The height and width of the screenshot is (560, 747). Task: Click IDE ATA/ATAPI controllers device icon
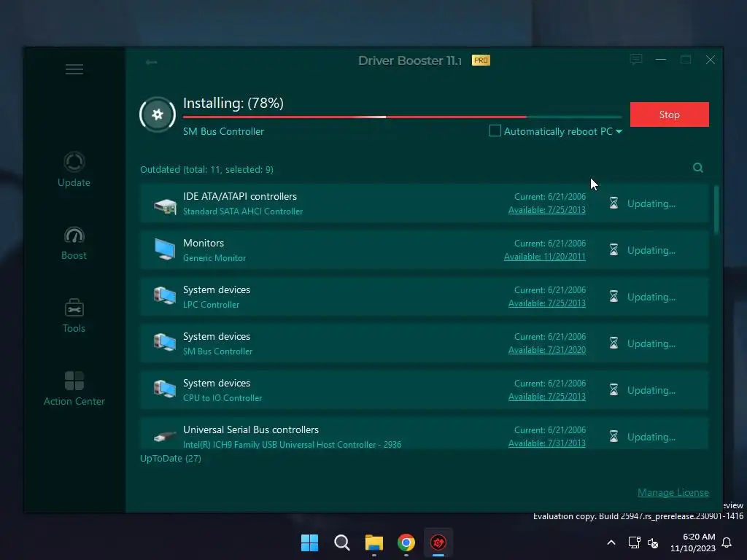[165, 206]
